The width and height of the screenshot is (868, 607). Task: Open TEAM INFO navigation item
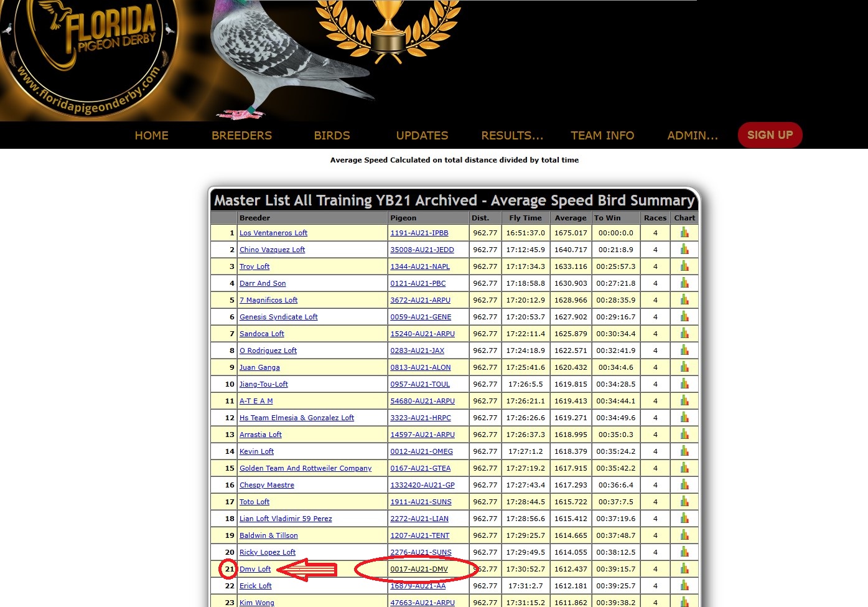coord(602,136)
